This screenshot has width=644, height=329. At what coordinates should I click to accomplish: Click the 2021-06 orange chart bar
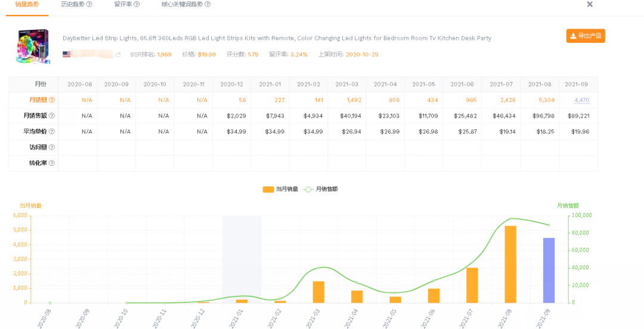434,296
